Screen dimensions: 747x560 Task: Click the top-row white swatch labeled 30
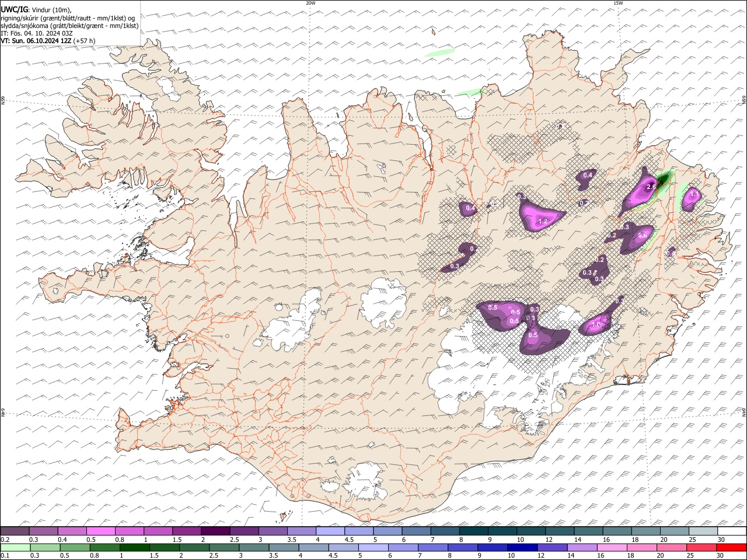[x=732, y=531]
